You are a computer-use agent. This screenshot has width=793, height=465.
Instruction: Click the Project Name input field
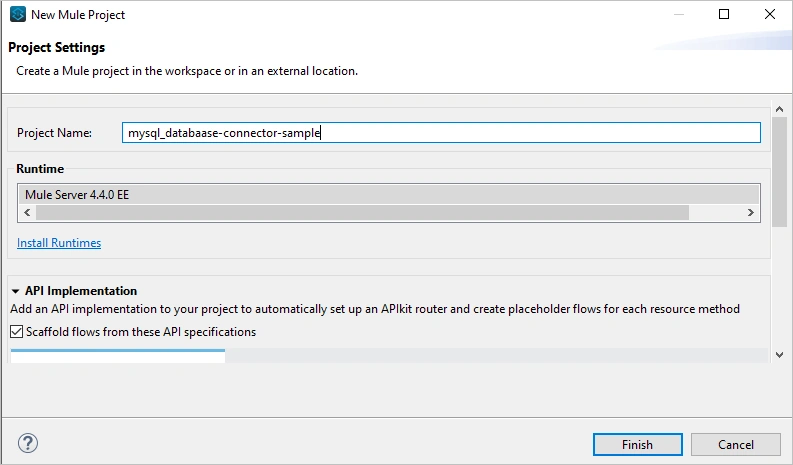[x=441, y=133]
